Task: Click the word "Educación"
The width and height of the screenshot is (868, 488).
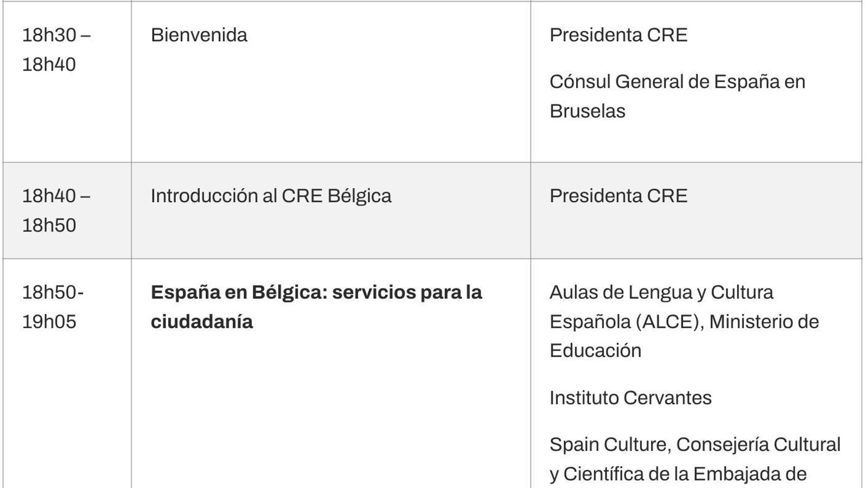Action: coord(595,351)
